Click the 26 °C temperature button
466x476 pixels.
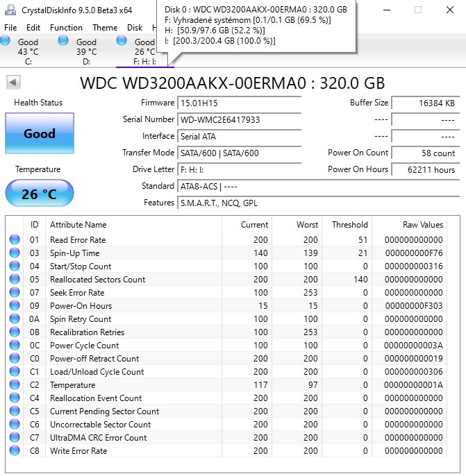(40, 194)
